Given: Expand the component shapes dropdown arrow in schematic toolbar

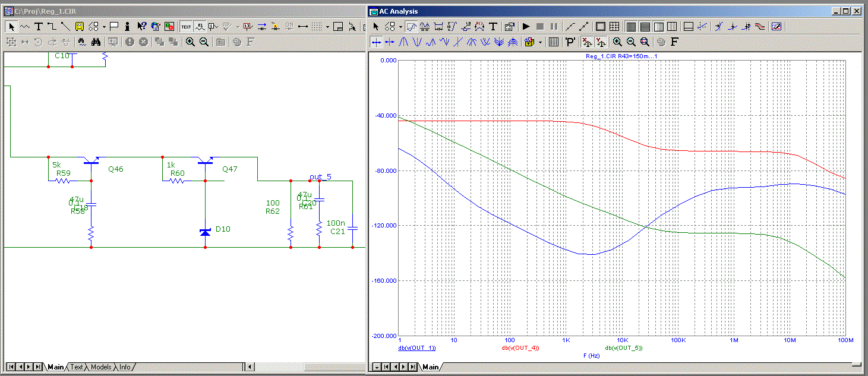Looking at the screenshot, I should coord(104,27).
